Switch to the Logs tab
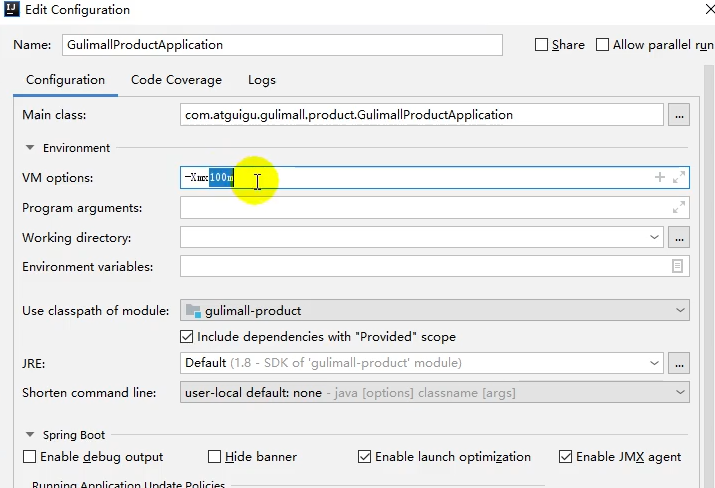Viewport: 715px width, 488px height. pos(262,80)
